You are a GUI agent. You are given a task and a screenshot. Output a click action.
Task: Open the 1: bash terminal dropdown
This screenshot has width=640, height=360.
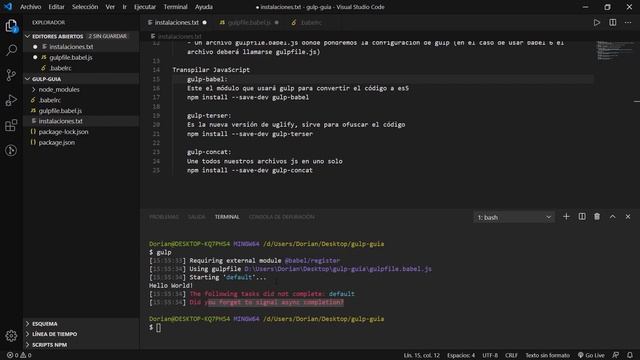[x=514, y=217]
